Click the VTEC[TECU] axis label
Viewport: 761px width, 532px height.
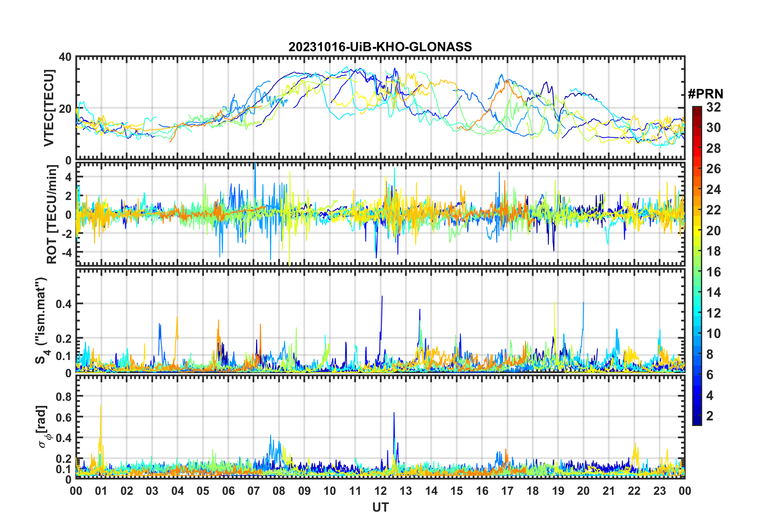[49, 108]
